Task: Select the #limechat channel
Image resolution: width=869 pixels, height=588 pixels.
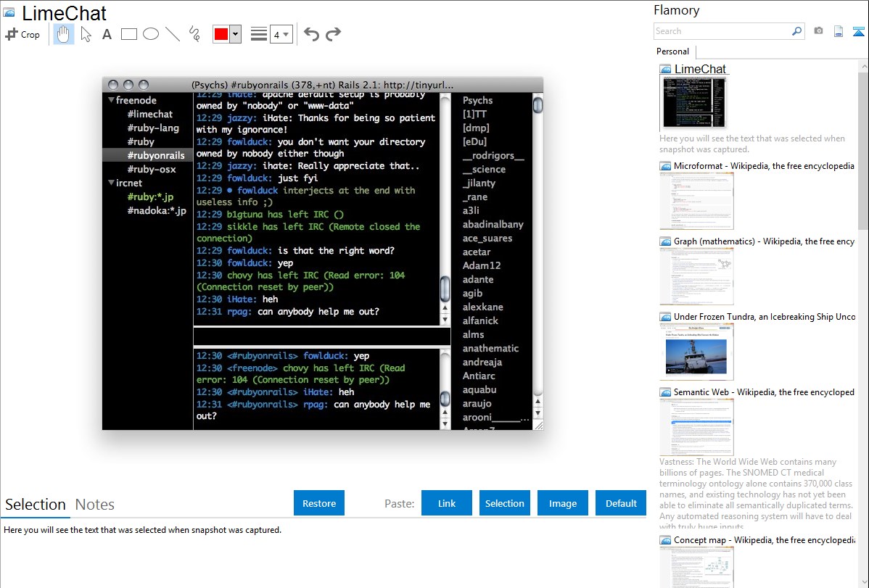Action: 149,114
